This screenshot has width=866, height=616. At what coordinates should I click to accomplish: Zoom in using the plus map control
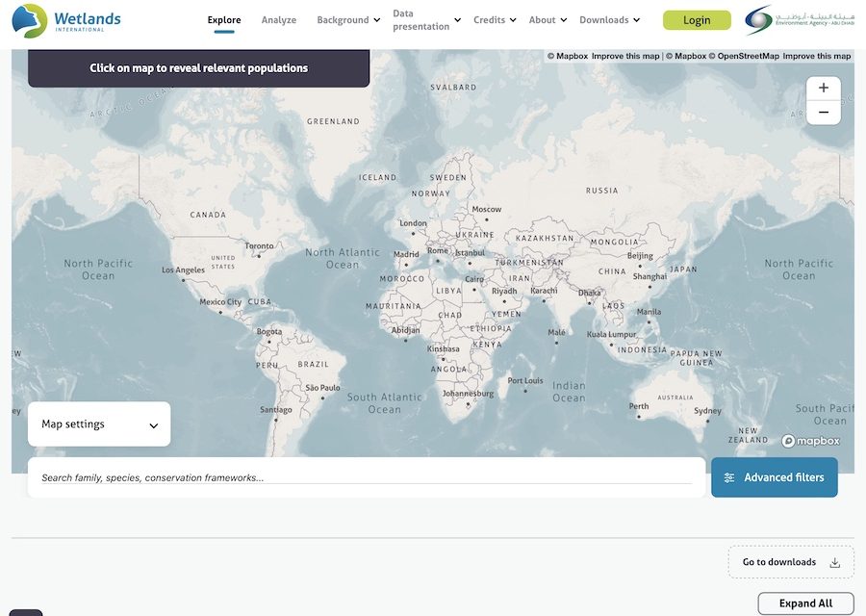tap(823, 87)
